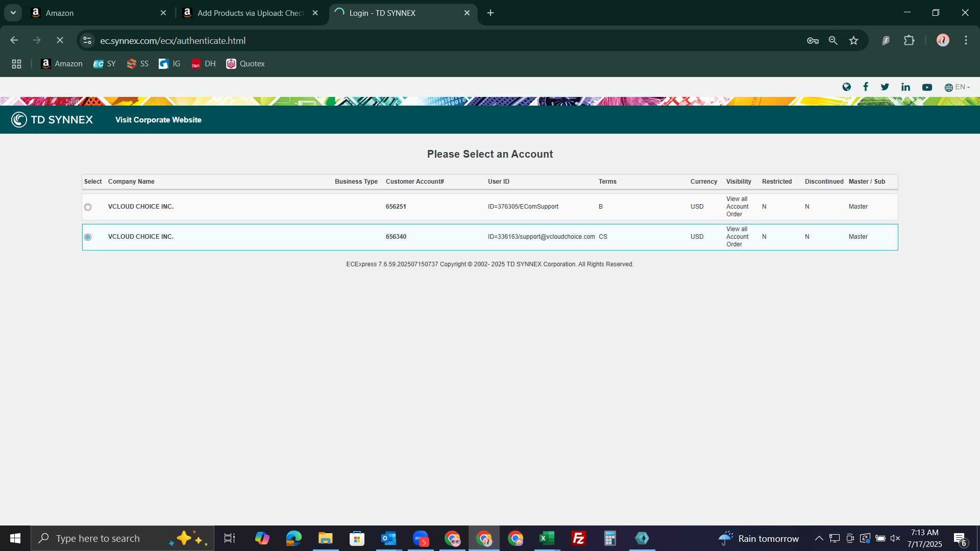Screen dimensions: 980x551
Task: Open Rain tomorrow weather widget
Action: point(758,538)
